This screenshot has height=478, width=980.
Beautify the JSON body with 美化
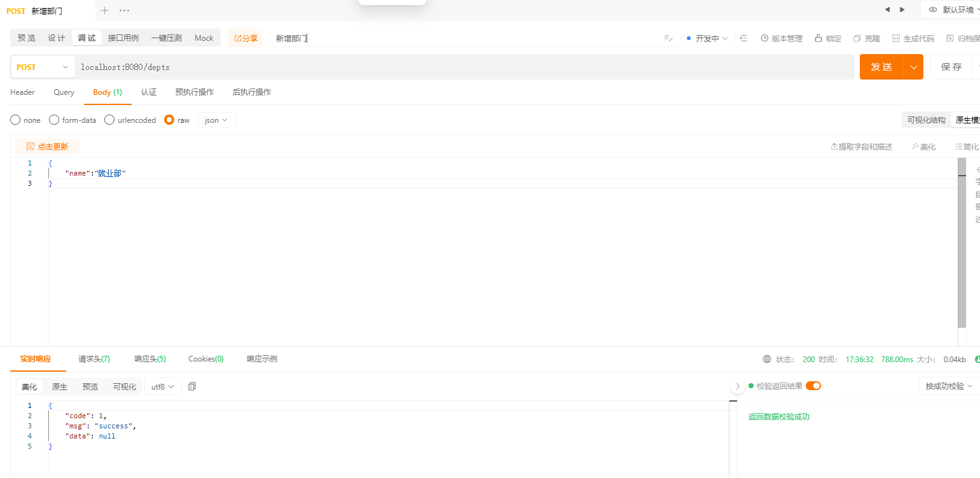[x=923, y=146]
